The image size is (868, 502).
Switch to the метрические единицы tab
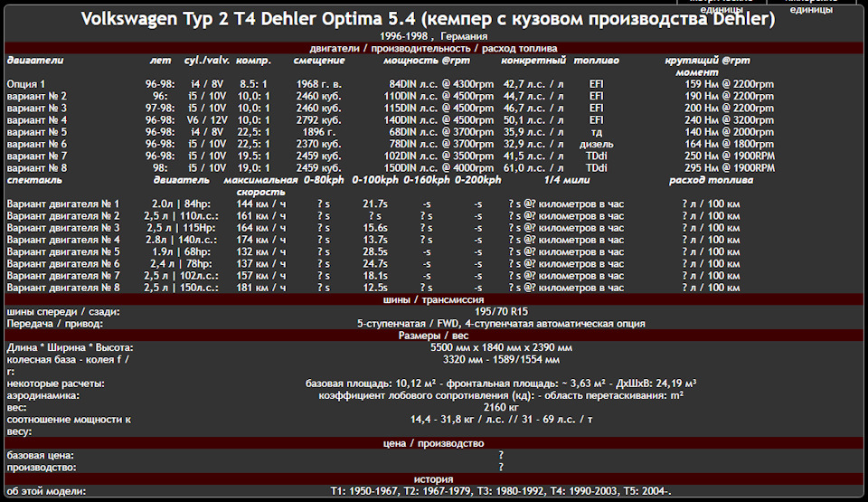[722, 5]
